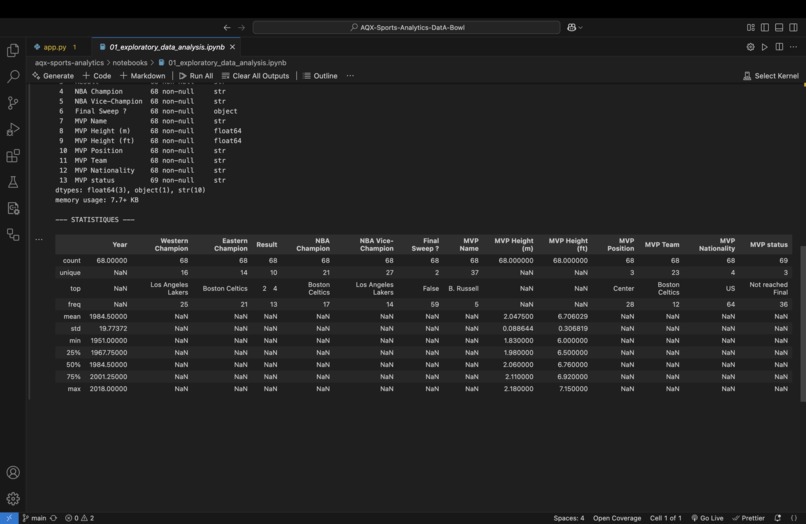Click the run play icon in editor toolbar
Screen dimensions: 806x524
tap(765, 47)
